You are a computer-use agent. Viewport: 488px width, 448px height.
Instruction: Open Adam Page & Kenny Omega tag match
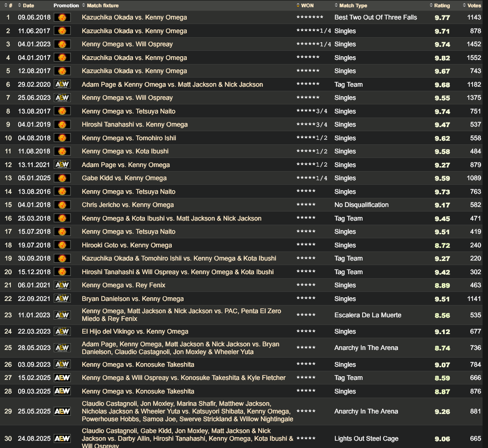[x=172, y=84]
